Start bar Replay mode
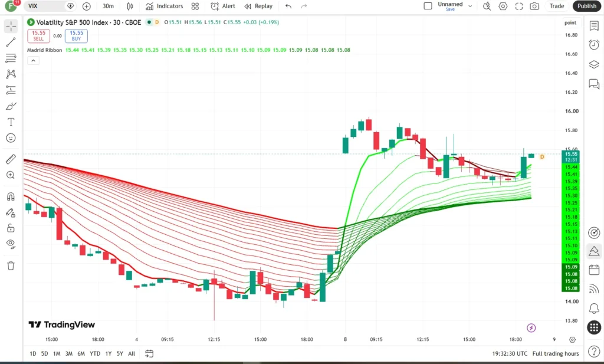 tap(258, 6)
